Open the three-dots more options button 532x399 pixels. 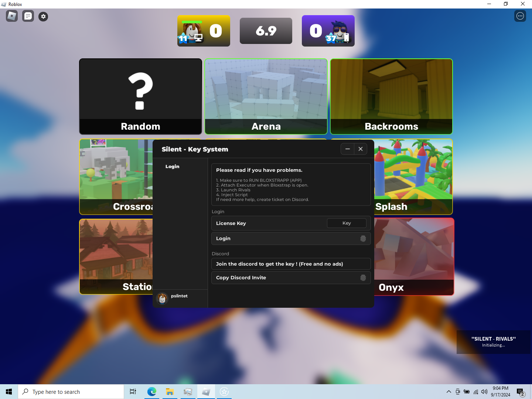pos(520,16)
